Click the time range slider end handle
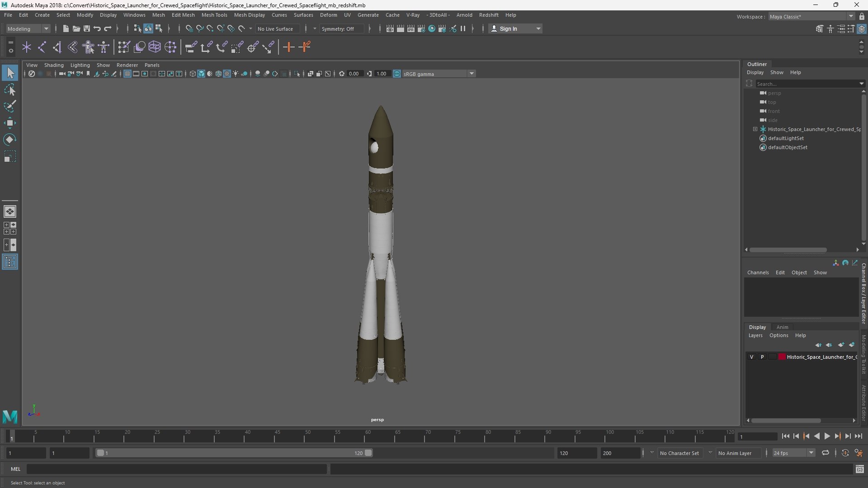868x488 pixels. tap(368, 453)
